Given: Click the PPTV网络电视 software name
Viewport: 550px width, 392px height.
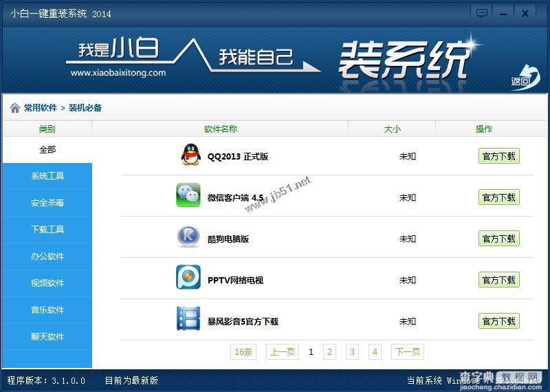Looking at the screenshot, I should pos(235,281).
